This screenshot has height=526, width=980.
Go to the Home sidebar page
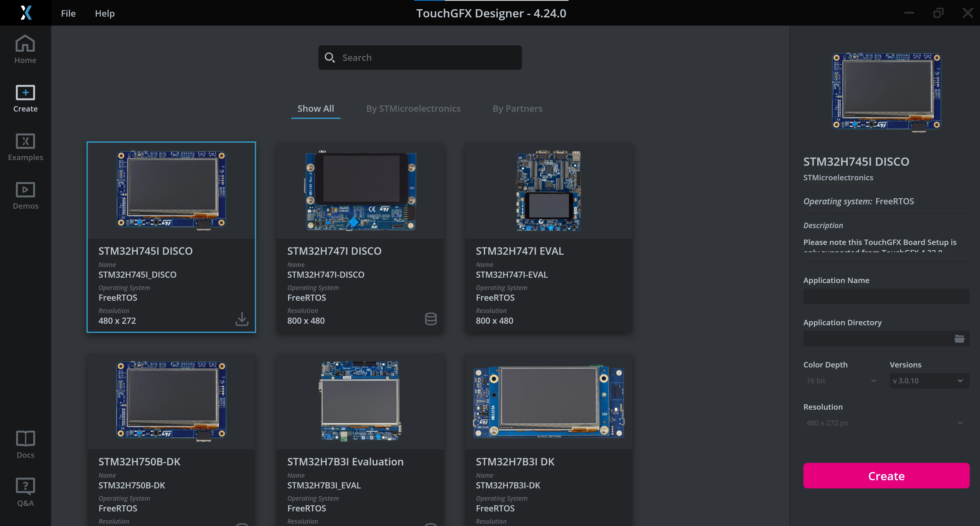26,49
